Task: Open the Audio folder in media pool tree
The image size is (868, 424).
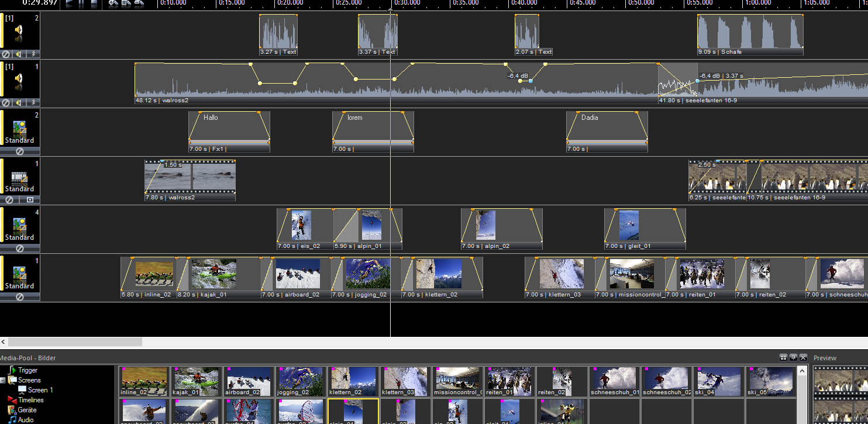Action: [26, 419]
